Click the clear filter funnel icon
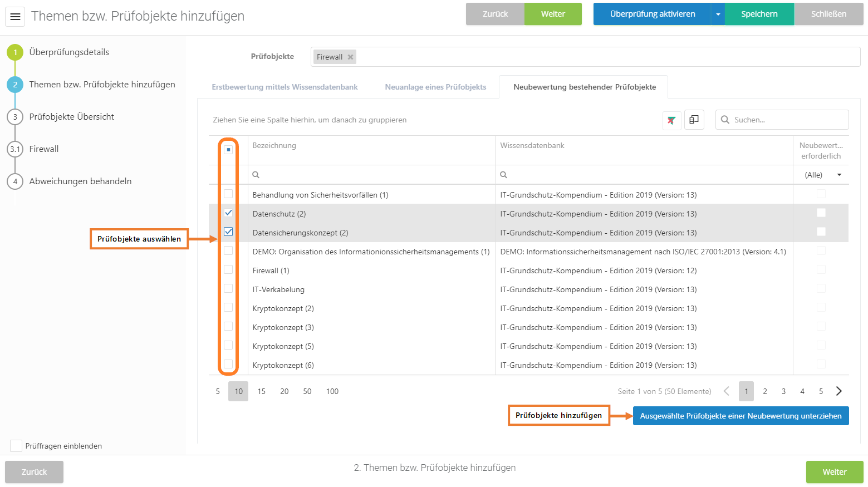Viewport: 868px width, 487px height. [671, 120]
